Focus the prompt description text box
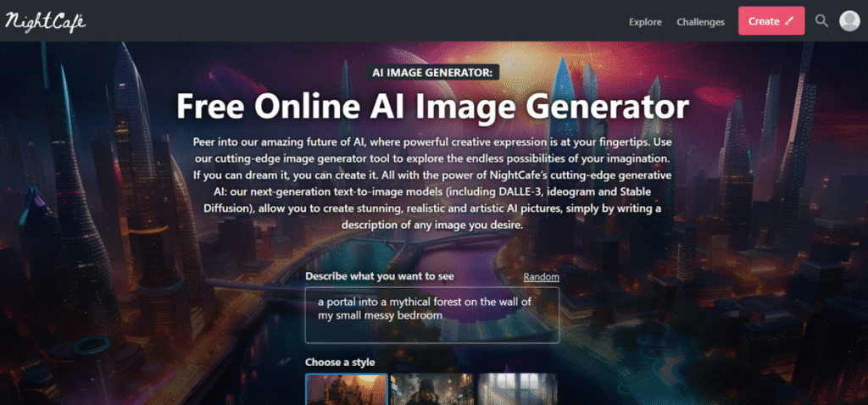 click(x=431, y=315)
